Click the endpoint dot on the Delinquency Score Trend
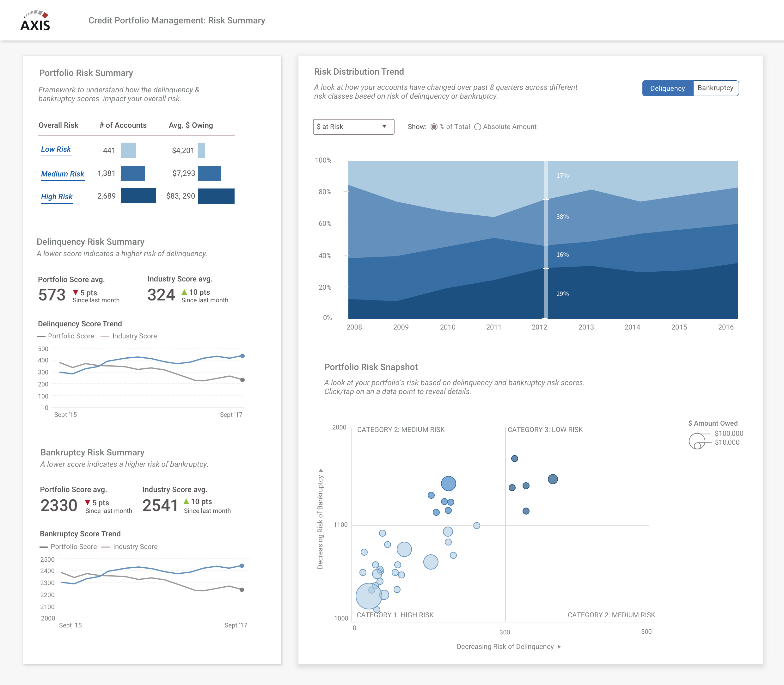 pos(242,356)
